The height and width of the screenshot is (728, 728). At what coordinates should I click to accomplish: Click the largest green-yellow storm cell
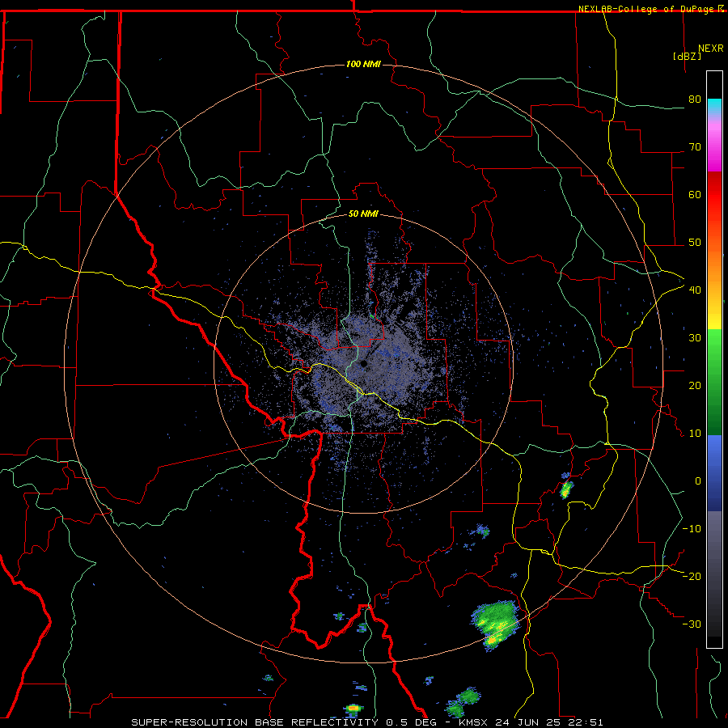(496, 624)
